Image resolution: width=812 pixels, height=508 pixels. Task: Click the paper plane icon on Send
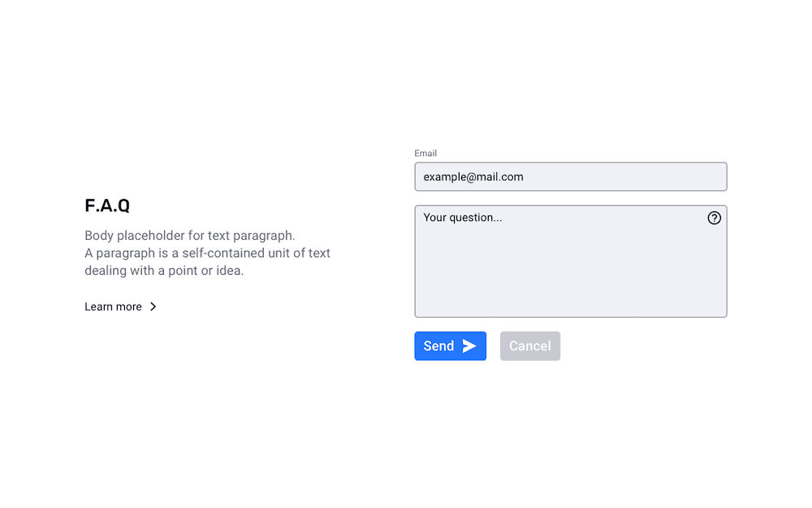tap(469, 345)
